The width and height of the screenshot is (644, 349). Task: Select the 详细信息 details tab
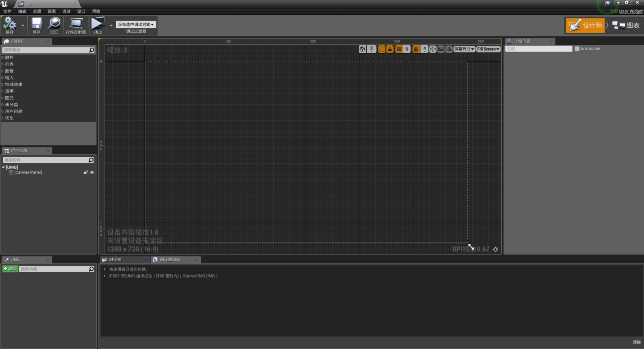coord(530,42)
